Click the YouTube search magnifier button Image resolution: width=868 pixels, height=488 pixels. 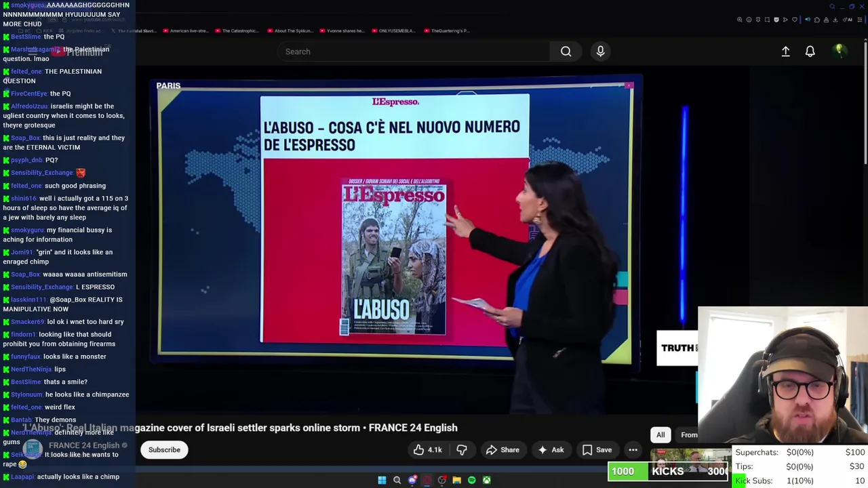[566, 52]
